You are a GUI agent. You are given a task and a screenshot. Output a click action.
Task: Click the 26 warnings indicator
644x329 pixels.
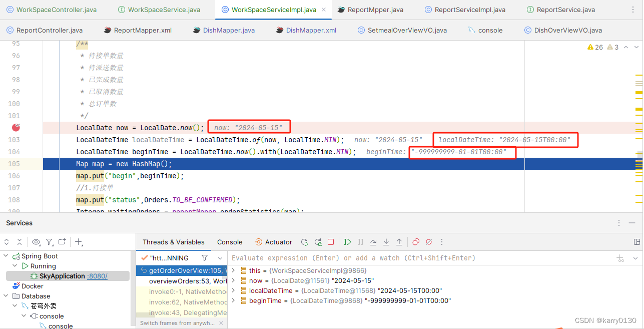coord(595,47)
